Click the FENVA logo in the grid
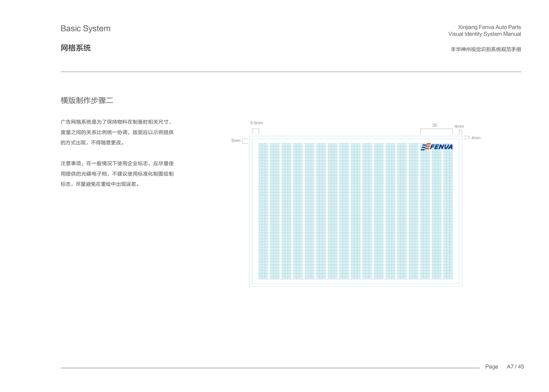Image resolution: width=549 pixels, height=392 pixels. [x=436, y=147]
